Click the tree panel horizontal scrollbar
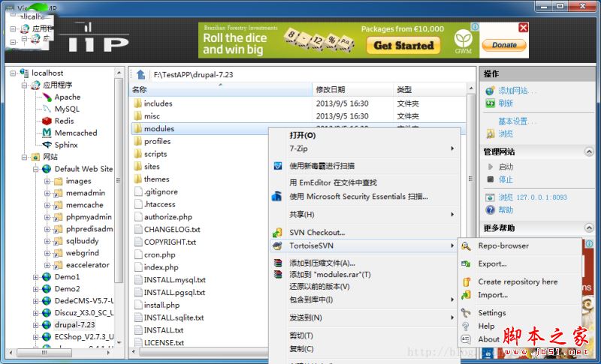 click(44, 352)
